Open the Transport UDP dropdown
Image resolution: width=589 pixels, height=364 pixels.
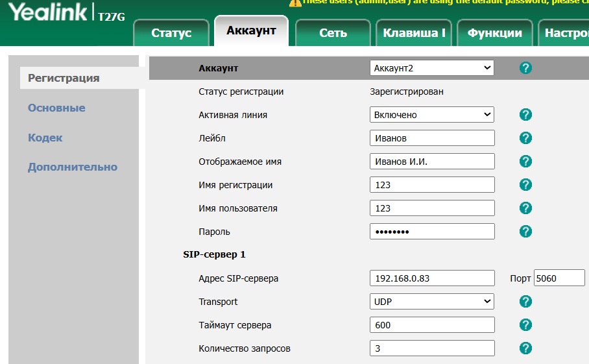[431, 302]
